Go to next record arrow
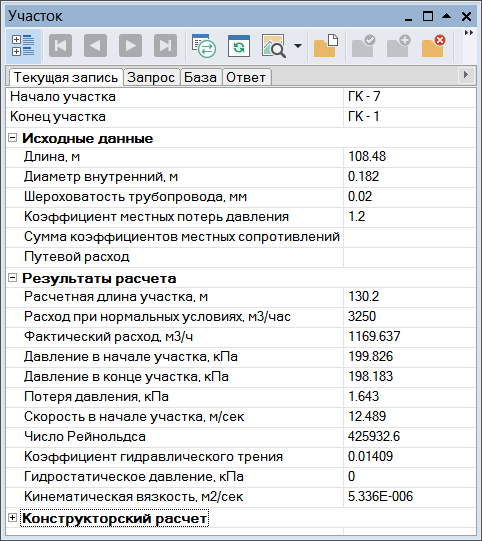The width and height of the screenshot is (482, 541). (130, 46)
